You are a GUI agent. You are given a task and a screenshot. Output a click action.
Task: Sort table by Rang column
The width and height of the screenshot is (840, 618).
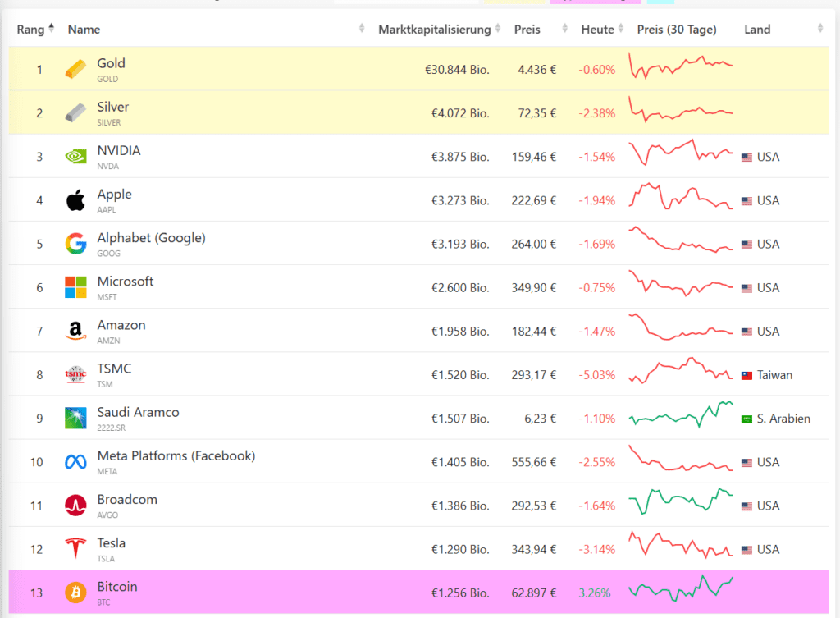[51, 29]
